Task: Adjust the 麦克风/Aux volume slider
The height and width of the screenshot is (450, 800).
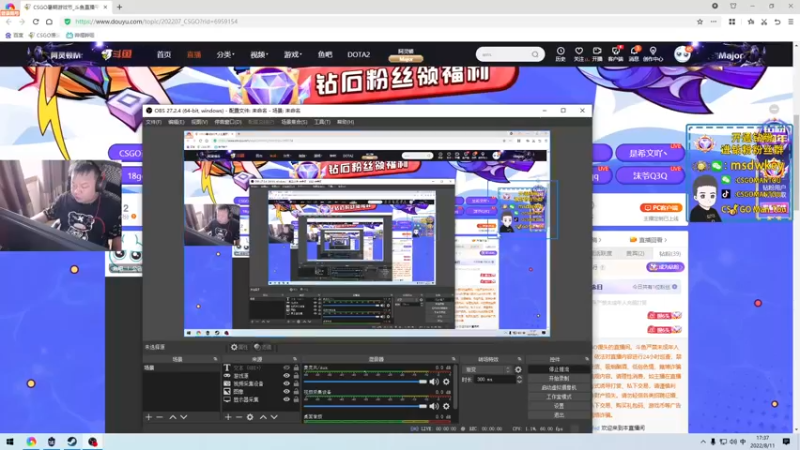Action: [x=365, y=382]
